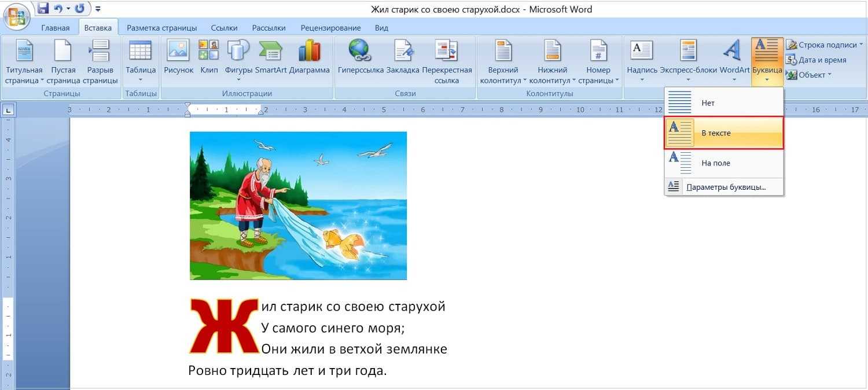Insert clip art with Клип icon
Image resolution: width=868 pixels, height=390 pixels.
[208, 58]
